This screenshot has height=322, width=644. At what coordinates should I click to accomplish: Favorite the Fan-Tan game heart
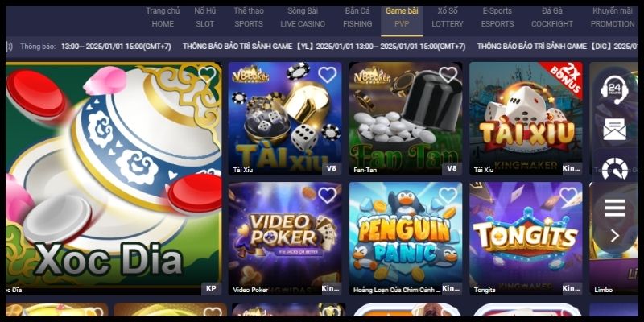[448, 75]
